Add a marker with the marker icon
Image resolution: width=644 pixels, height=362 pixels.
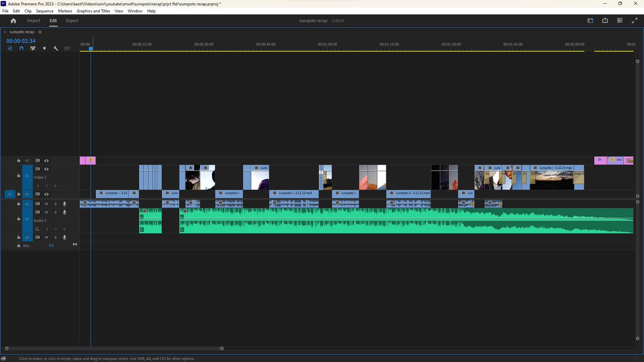point(44,48)
